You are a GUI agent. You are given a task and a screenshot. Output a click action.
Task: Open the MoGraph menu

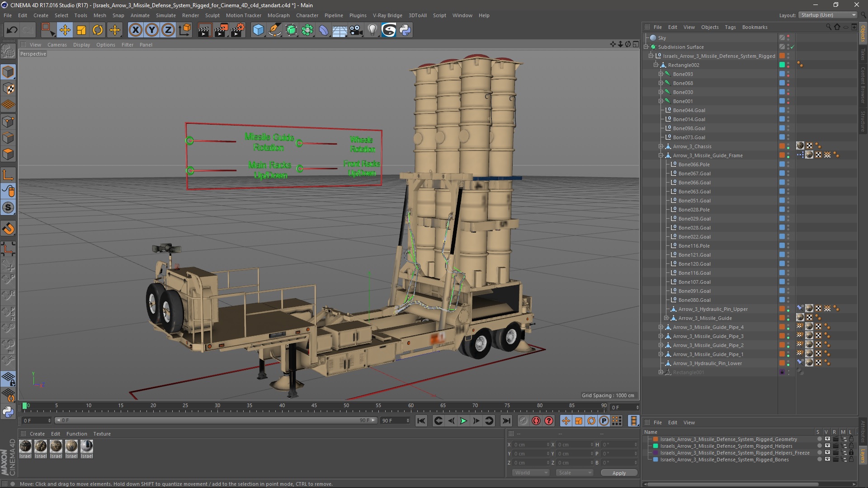[278, 15]
